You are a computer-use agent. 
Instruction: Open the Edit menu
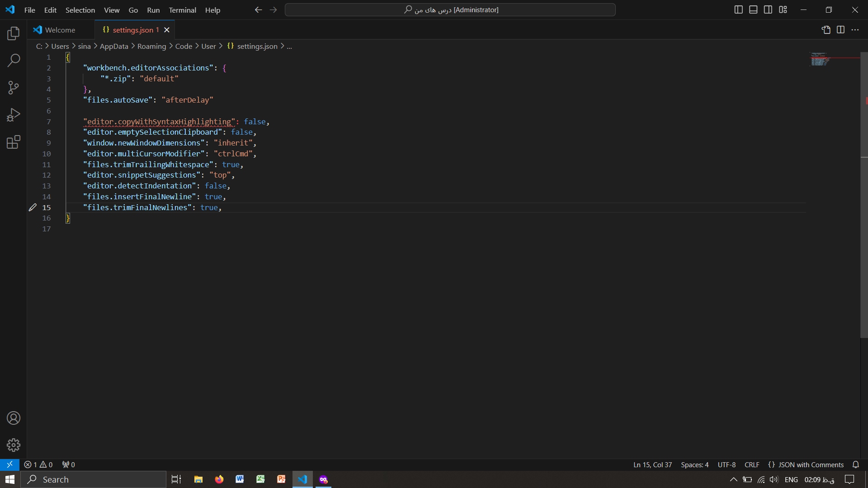point(50,10)
